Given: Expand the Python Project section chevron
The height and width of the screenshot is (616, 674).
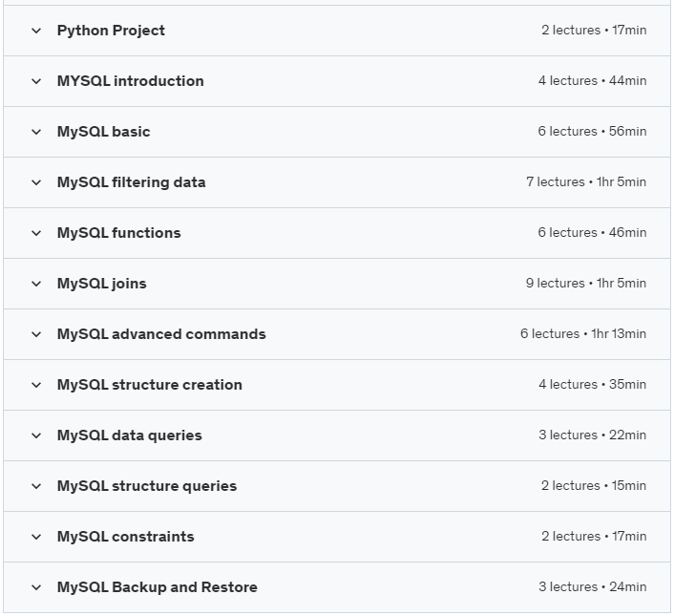Looking at the screenshot, I should point(36,31).
